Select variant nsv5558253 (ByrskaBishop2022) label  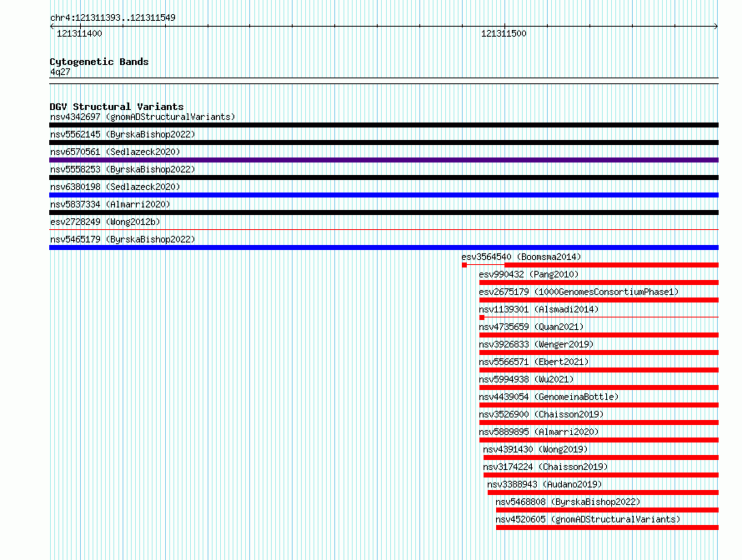(123, 169)
